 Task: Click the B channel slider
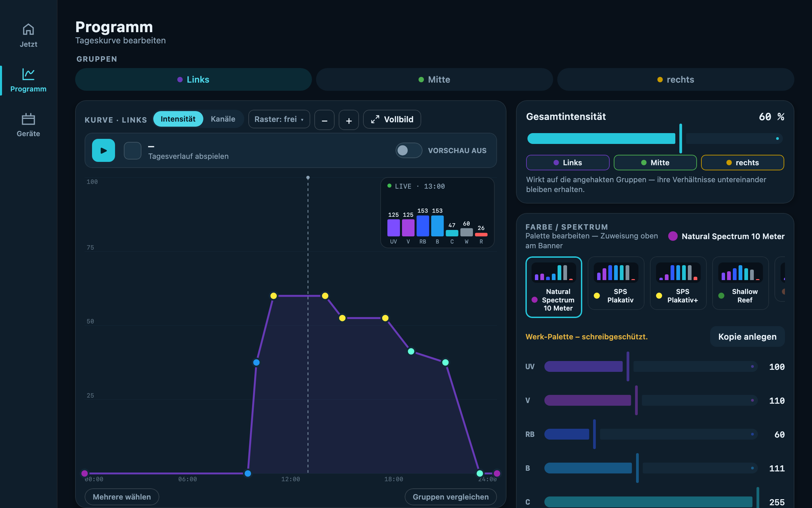click(651, 468)
